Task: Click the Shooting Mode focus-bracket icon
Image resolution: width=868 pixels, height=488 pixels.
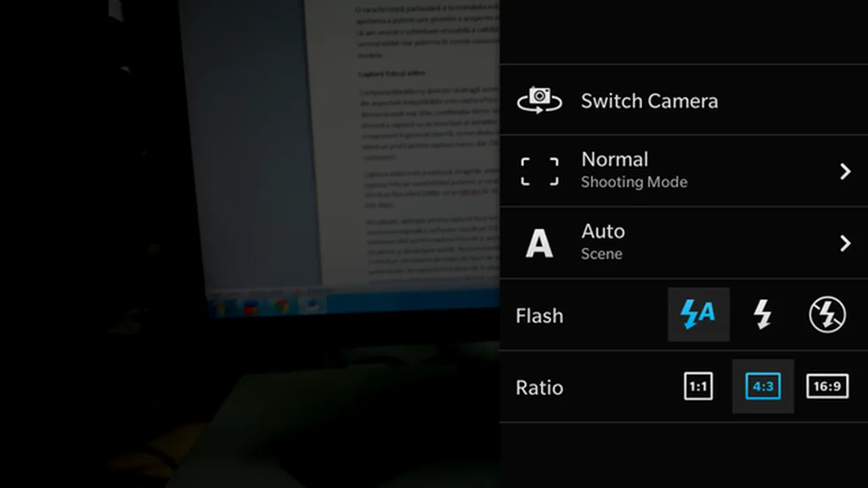Action: pyautogui.click(x=539, y=171)
